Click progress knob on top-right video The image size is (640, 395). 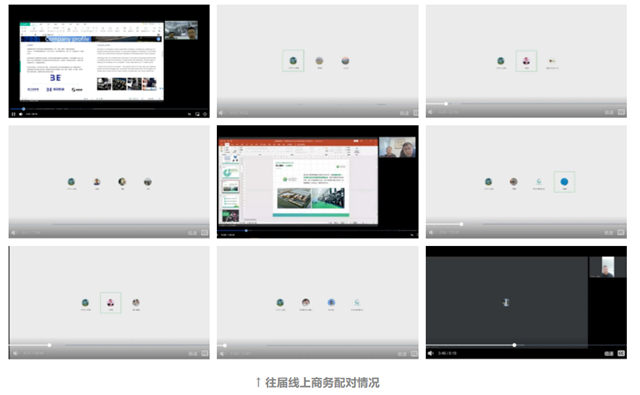point(446,104)
